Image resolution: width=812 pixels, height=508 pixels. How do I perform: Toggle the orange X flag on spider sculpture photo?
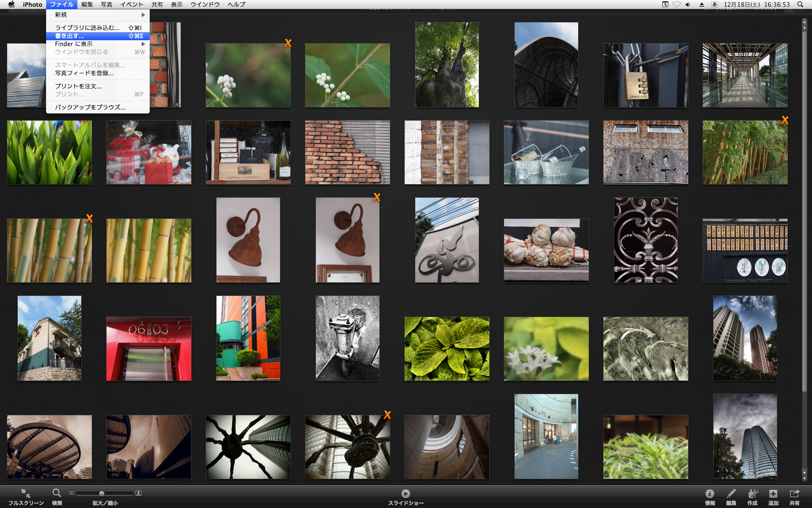point(387,415)
